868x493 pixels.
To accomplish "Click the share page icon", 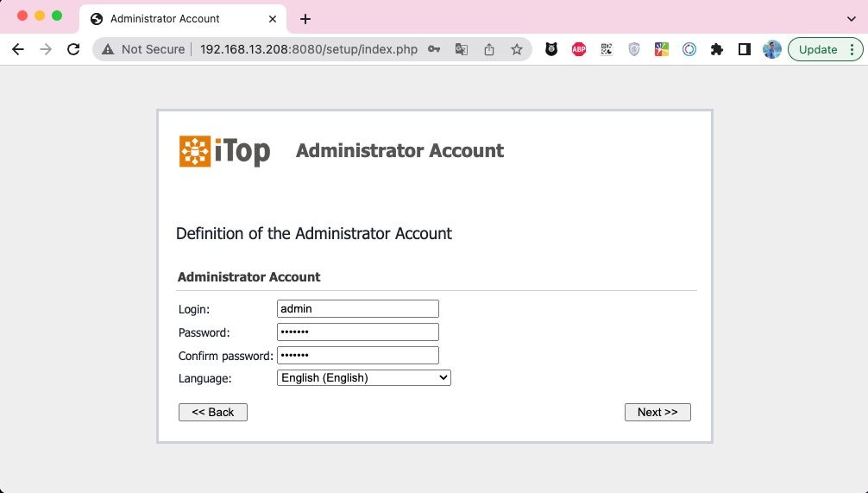I will [489, 49].
